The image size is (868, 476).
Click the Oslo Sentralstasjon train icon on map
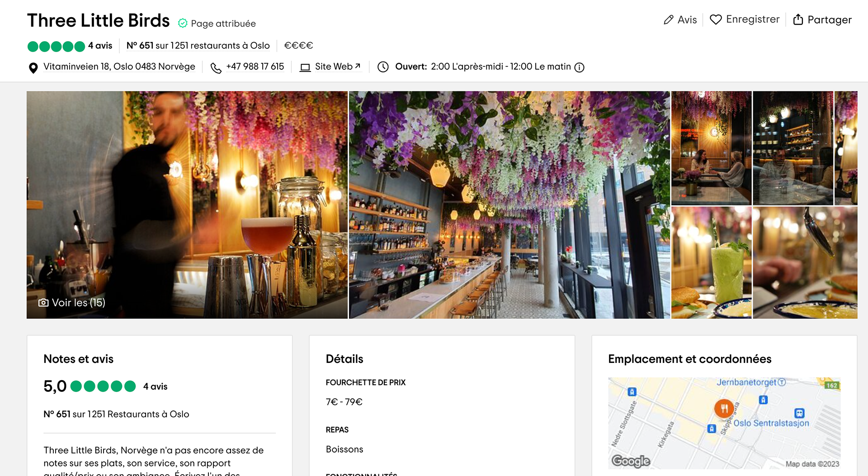coord(799,413)
